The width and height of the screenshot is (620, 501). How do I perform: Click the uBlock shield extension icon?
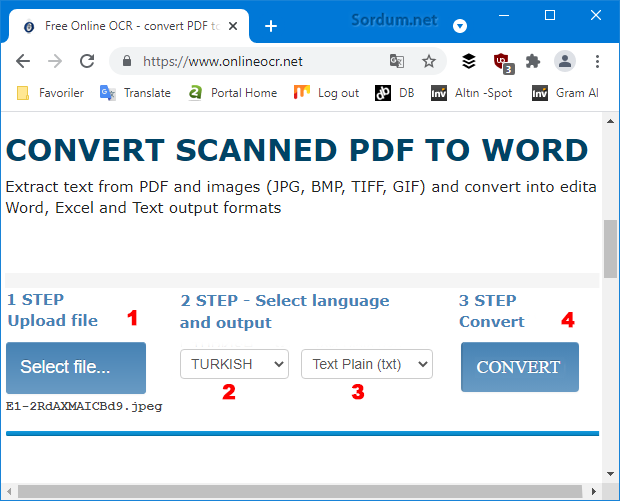[x=502, y=62]
